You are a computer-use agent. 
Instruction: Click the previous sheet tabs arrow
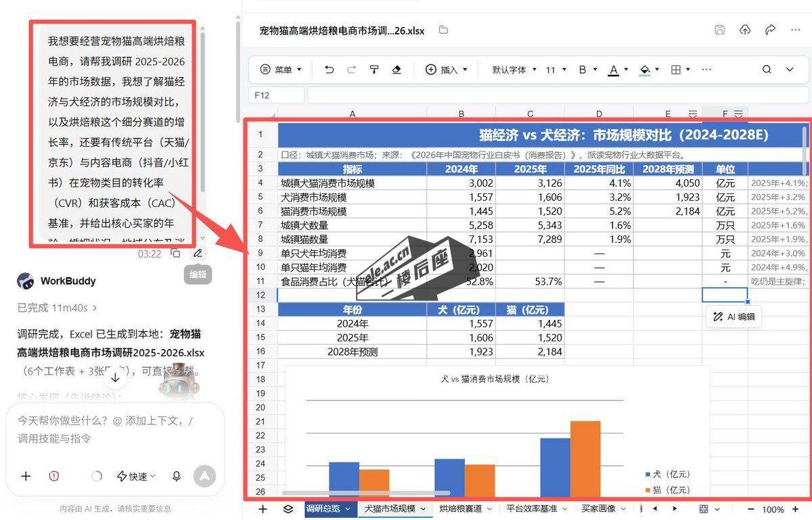pos(656,509)
